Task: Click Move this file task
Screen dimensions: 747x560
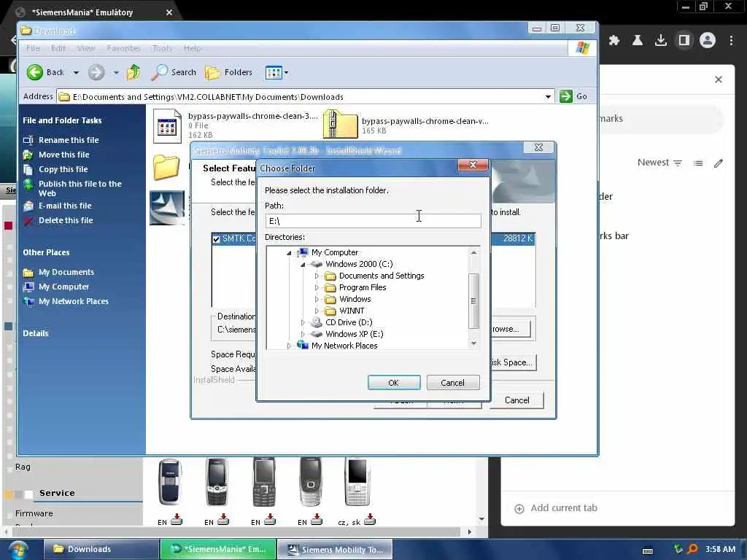Action: 64,155
